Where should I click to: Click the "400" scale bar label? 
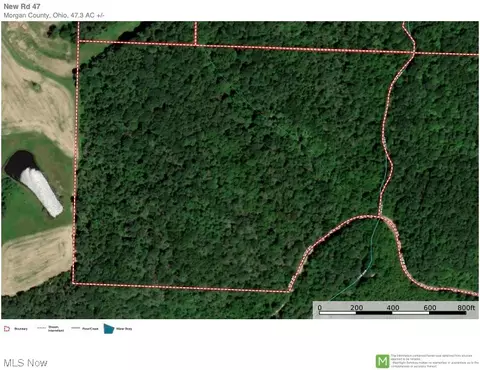coord(393,308)
